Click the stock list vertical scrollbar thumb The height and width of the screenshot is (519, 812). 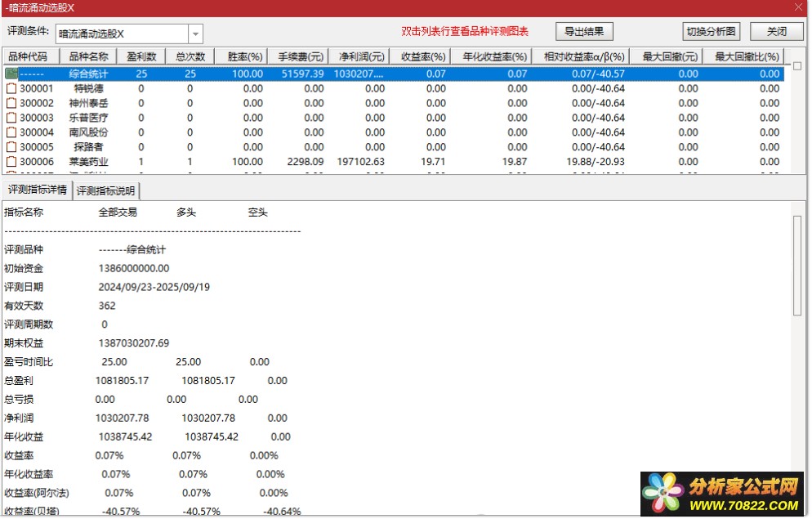797,66
